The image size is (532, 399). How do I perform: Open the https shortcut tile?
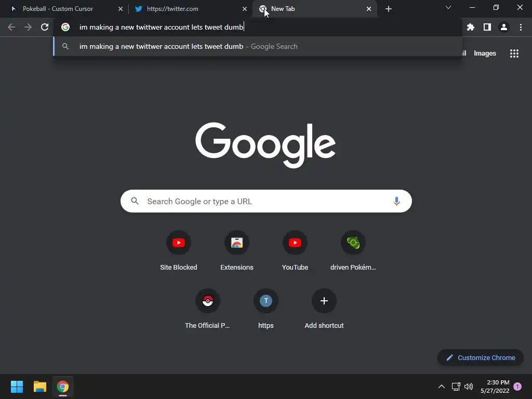[x=266, y=309]
